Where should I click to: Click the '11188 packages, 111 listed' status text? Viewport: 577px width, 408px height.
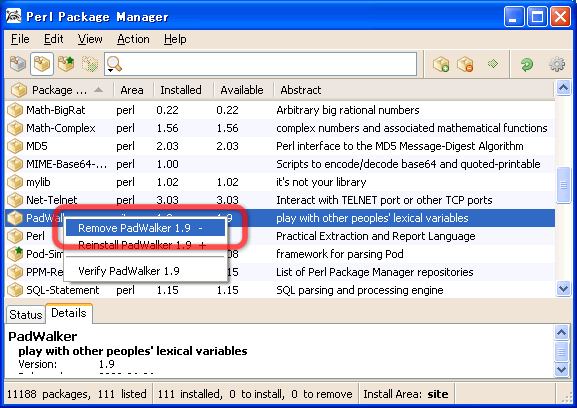coord(77,394)
